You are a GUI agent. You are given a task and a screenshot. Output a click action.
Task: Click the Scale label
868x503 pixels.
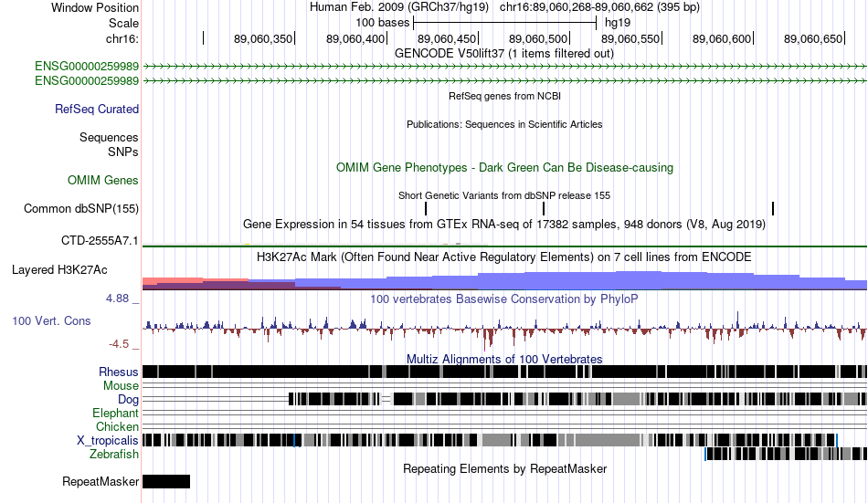[x=123, y=23]
